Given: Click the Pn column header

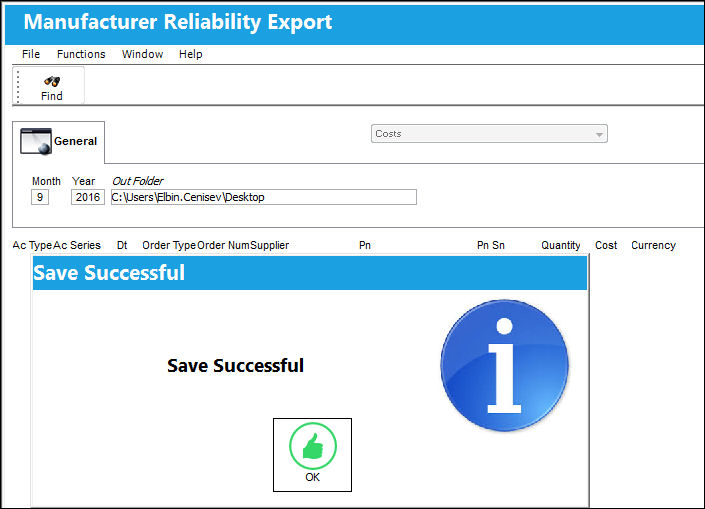Looking at the screenshot, I should coord(365,245).
